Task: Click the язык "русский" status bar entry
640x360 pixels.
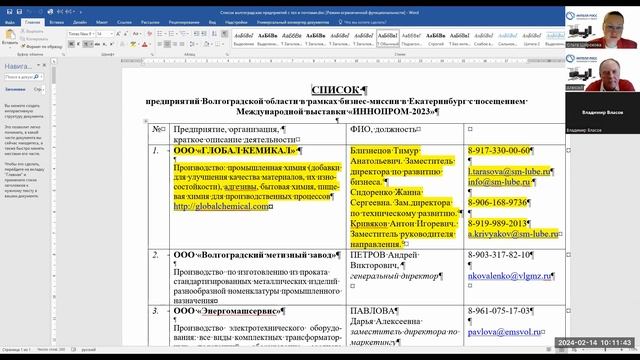Action: [89, 350]
